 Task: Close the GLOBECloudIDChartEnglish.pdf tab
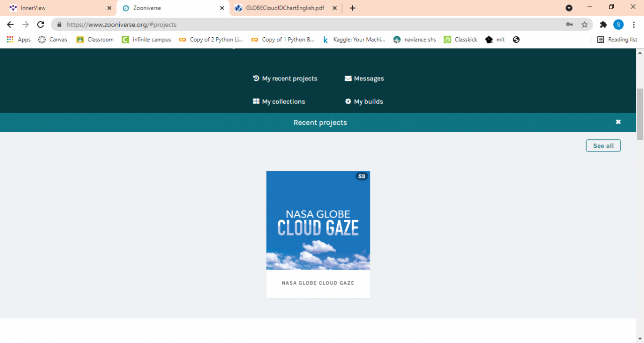click(334, 8)
